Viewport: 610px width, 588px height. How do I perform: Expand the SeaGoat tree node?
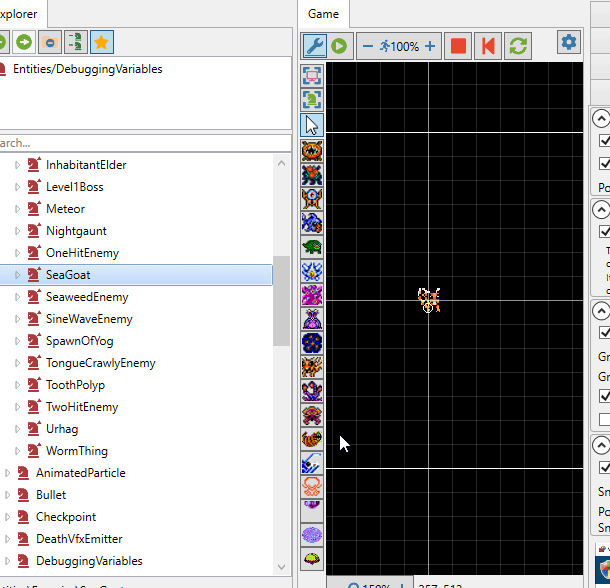pos(17,275)
